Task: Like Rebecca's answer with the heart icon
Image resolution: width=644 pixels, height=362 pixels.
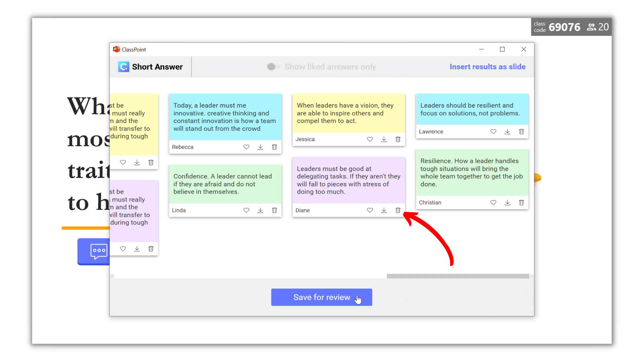Action: (246, 147)
